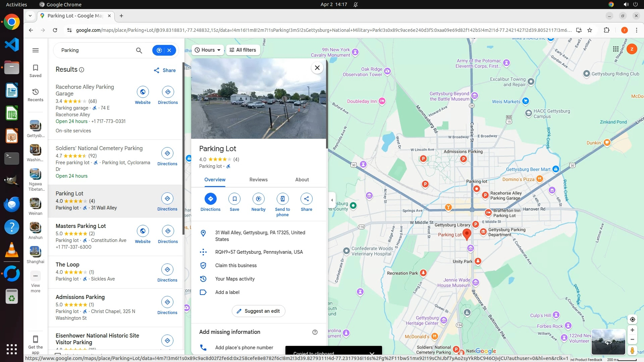
Task: Click Suggest an edit button
Action: coord(258,311)
